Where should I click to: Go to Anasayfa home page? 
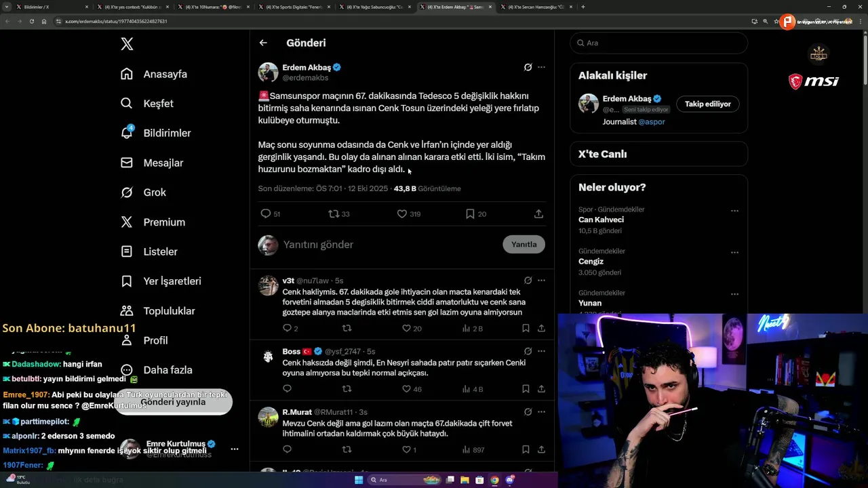pyautogui.click(x=154, y=74)
